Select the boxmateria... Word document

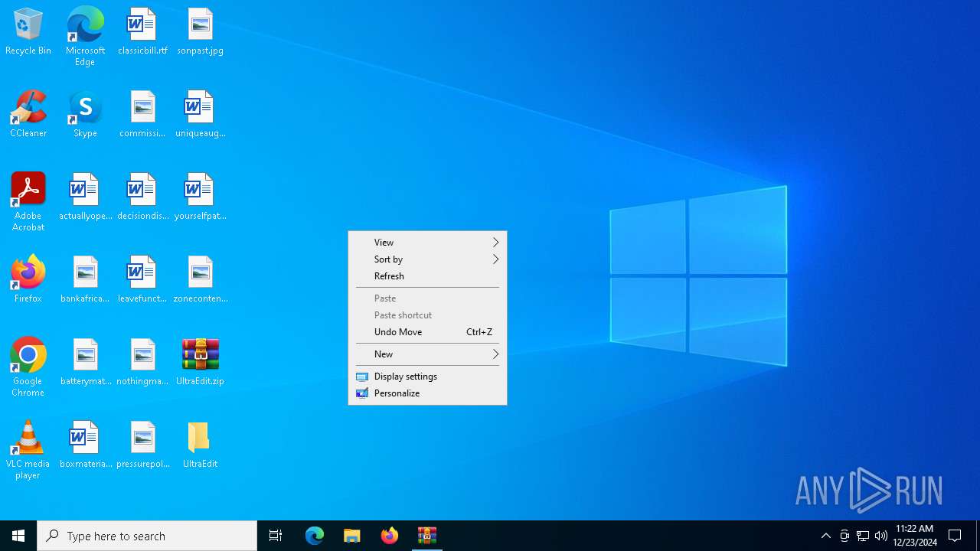85,445
